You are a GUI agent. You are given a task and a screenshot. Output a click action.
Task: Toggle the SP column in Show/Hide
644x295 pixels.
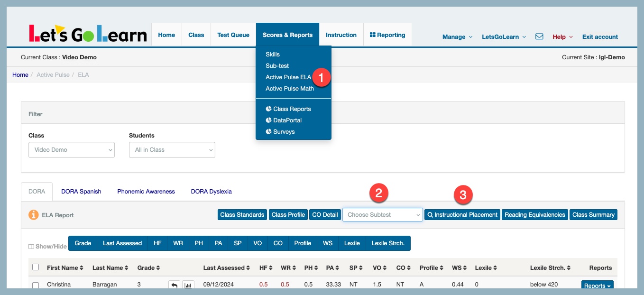[238, 243]
